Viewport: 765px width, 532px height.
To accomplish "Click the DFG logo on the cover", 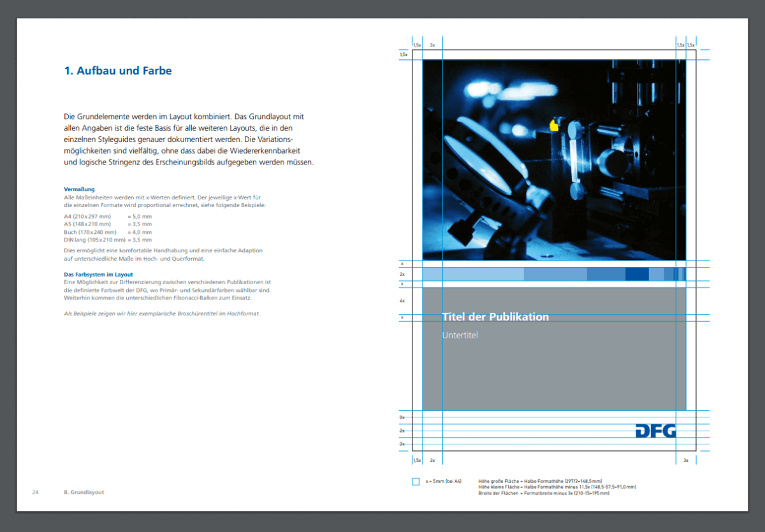I will [655, 430].
